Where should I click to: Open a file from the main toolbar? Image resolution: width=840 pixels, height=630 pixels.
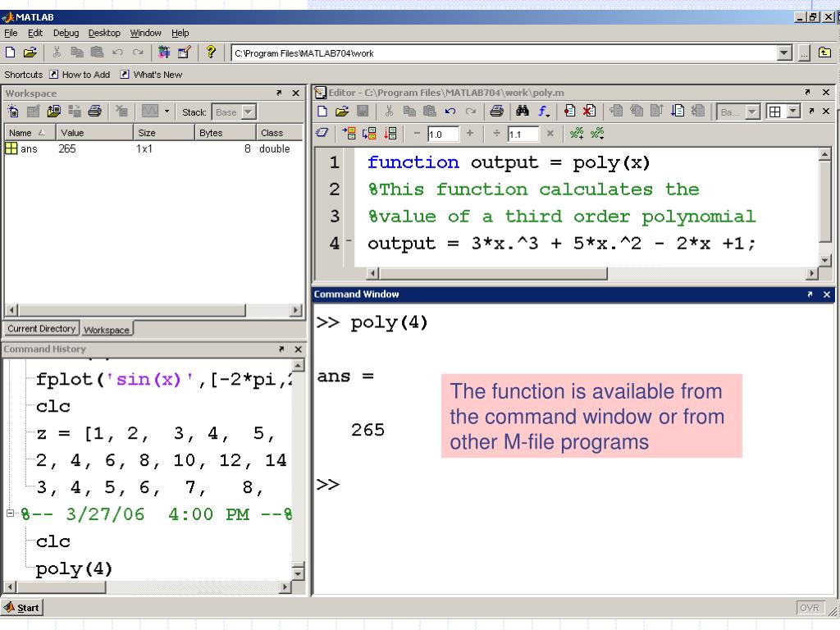[30, 52]
